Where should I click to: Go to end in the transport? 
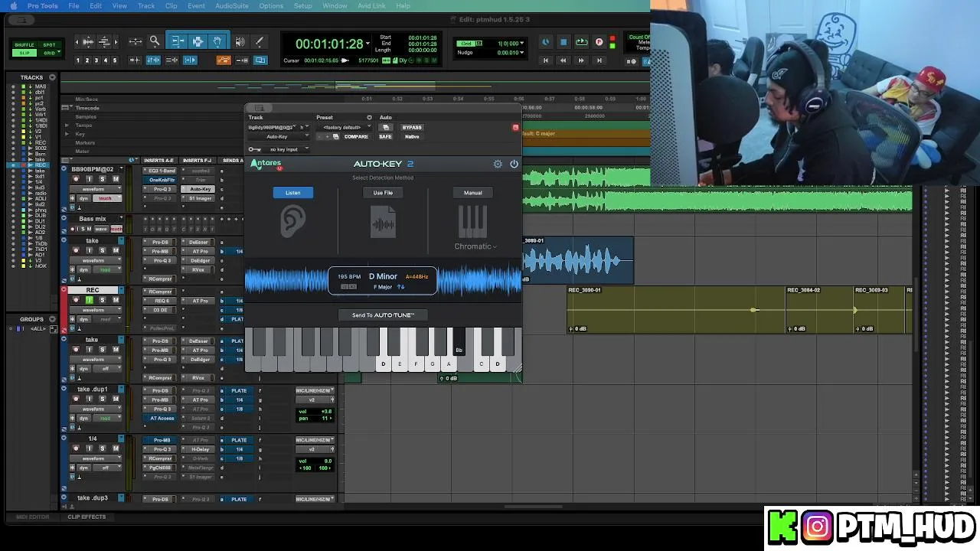599,60
